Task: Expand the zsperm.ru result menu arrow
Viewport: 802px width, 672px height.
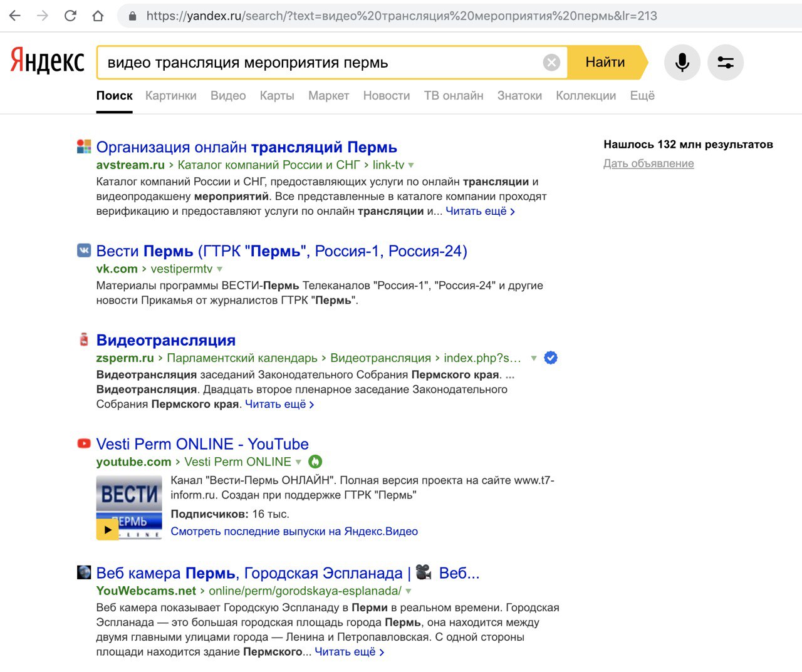Action: pyautogui.click(x=534, y=358)
